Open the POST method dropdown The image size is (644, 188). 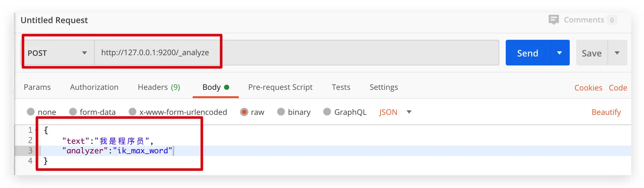(x=58, y=53)
